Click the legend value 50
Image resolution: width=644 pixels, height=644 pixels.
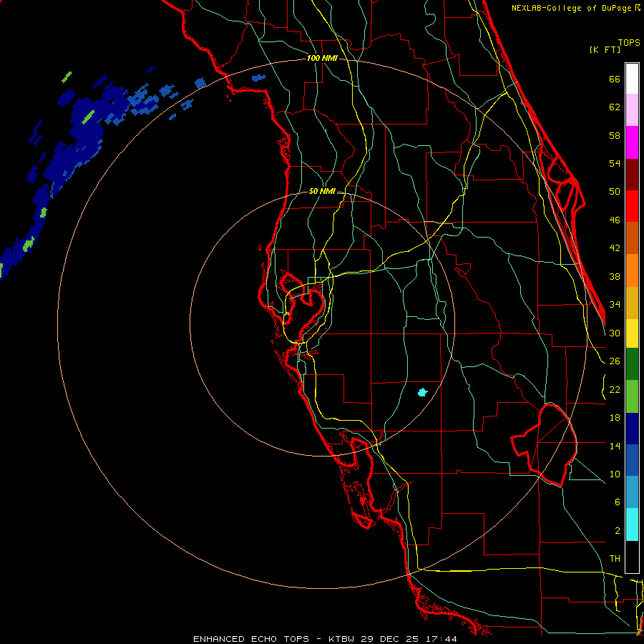[x=615, y=192]
